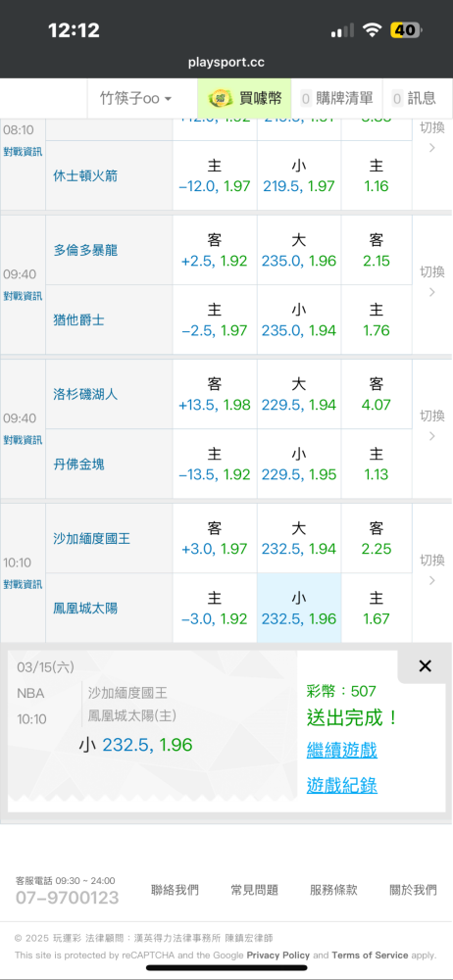Open the 休士頓火箭 team link
Image resolution: width=453 pixels, height=980 pixels.
coord(85,175)
